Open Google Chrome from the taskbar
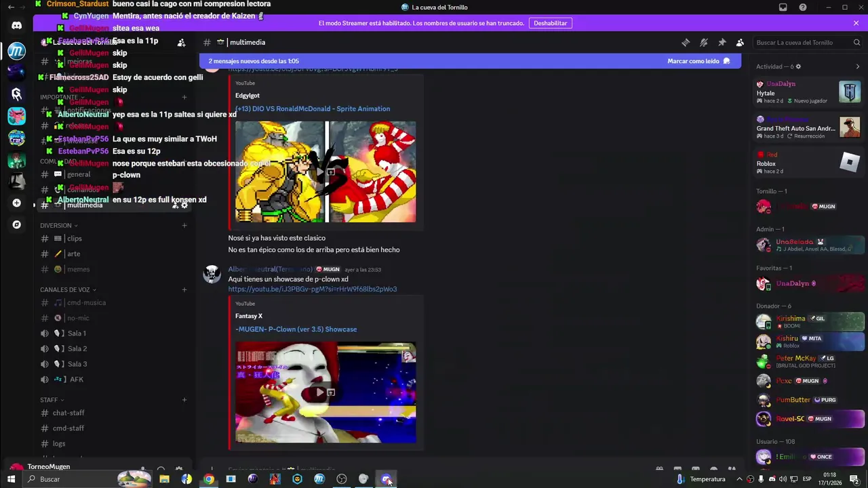Viewport: 868px width, 488px height. pyautogui.click(x=209, y=479)
